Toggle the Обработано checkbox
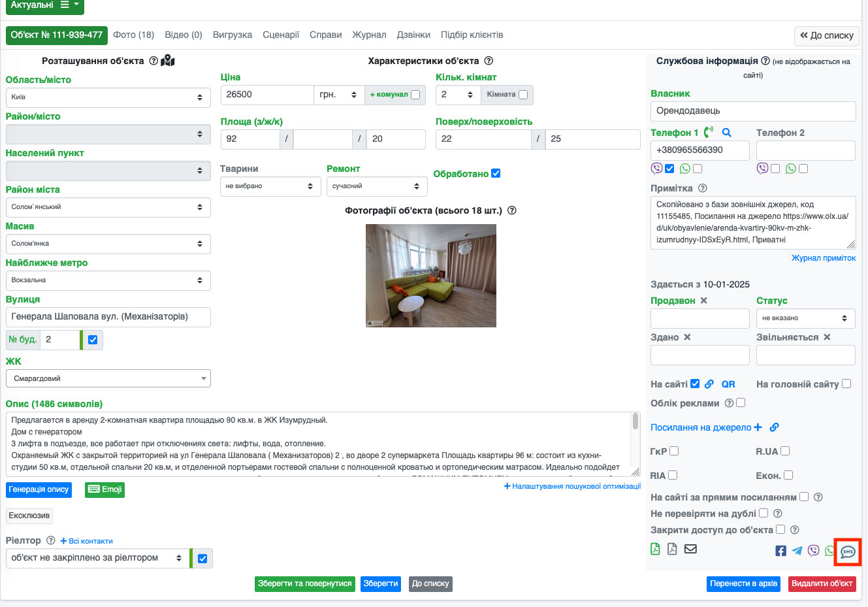This screenshot has width=868, height=607. [x=496, y=173]
